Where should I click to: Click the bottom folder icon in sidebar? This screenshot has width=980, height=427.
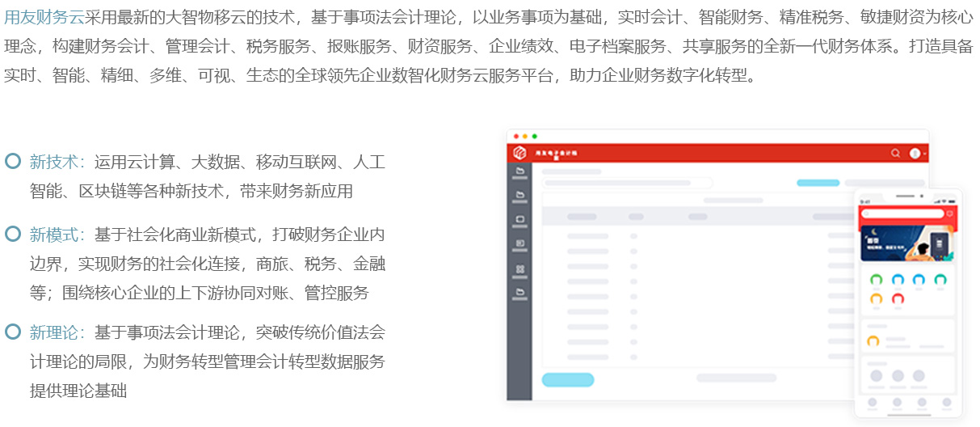pos(519,292)
